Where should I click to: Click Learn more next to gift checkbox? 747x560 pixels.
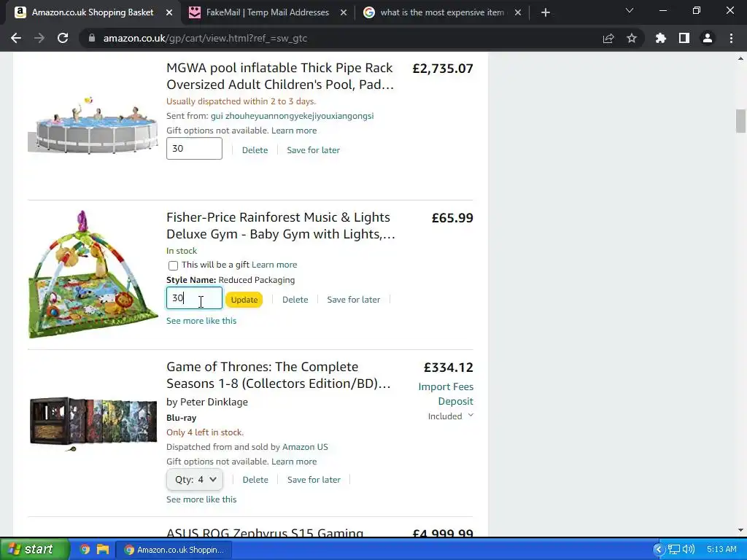tap(274, 265)
